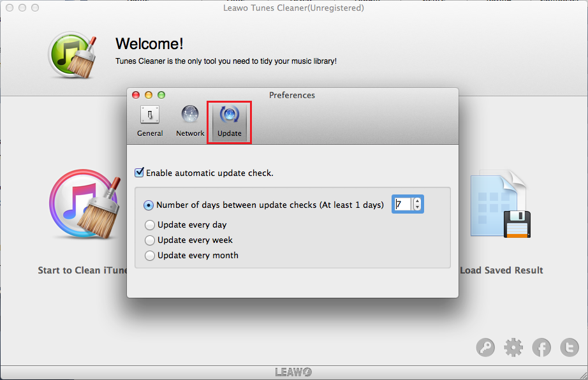This screenshot has width=588, height=380.
Task: Click the Facebook icon
Action: pyautogui.click(x=541, y=347)
